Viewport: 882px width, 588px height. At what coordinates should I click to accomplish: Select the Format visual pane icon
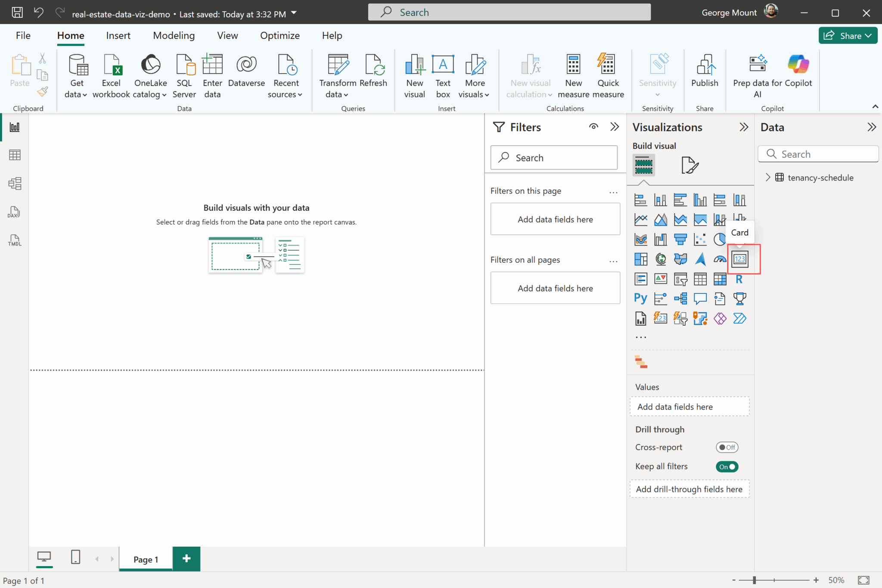[x=689, y=165]
